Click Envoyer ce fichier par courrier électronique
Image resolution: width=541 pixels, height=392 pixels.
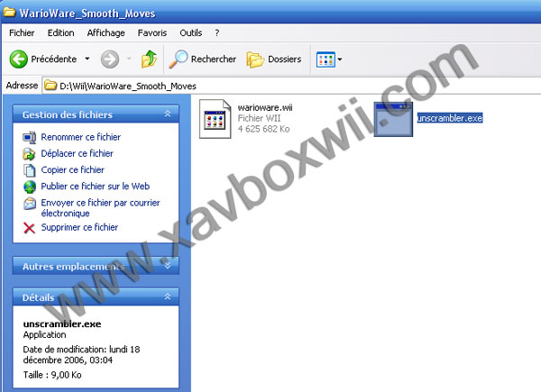click(100, 208)
